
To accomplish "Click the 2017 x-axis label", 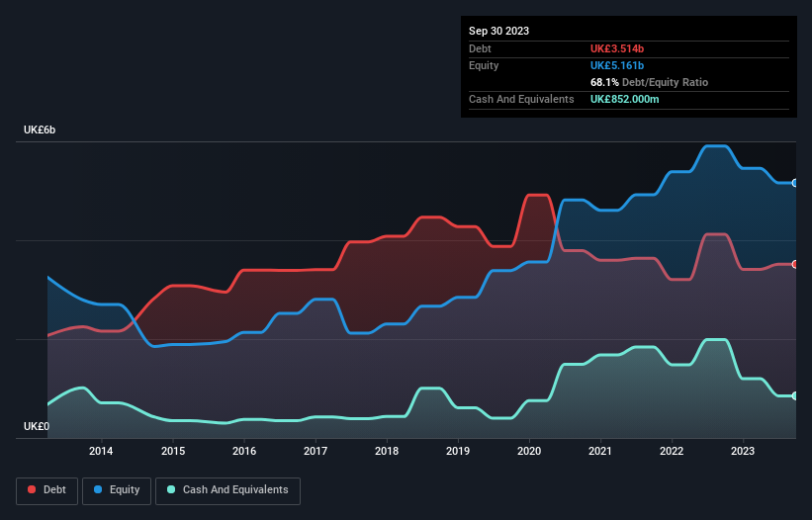I will (316, 451).
